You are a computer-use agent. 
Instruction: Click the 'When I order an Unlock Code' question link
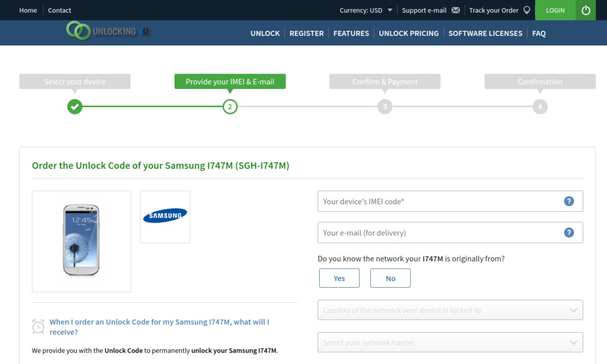pyautogui.click(x=159, y=327)
